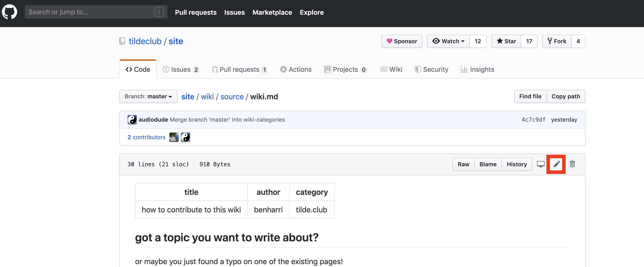Go to Explore in top navigation

312,12
